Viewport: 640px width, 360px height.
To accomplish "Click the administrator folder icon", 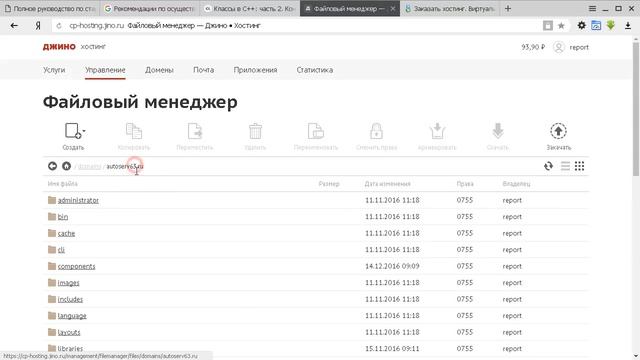I will (52, 200).
